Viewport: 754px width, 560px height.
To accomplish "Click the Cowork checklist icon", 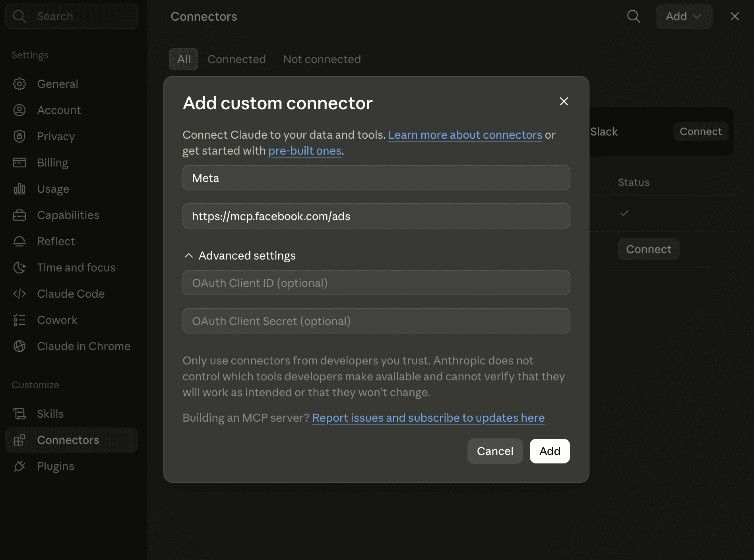I will (19, 320).
